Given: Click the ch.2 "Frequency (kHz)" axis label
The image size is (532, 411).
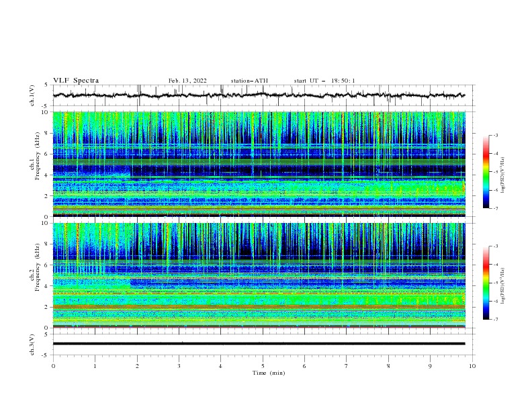Looking at the screenshot, I should pos(38,267).
